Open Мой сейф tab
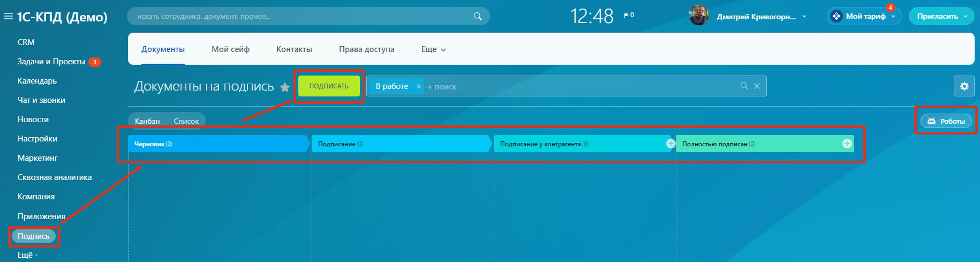 (230, 49)
